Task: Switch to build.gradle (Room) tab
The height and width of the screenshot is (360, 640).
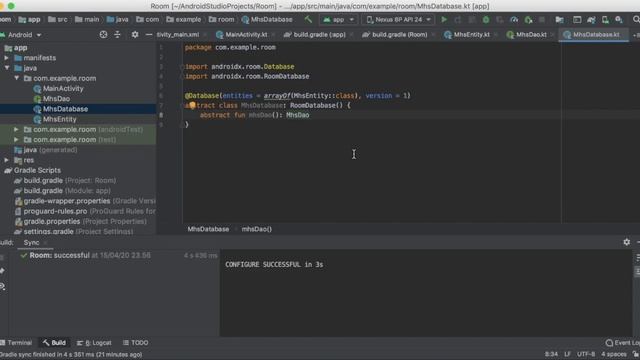Action: point(399,35)
